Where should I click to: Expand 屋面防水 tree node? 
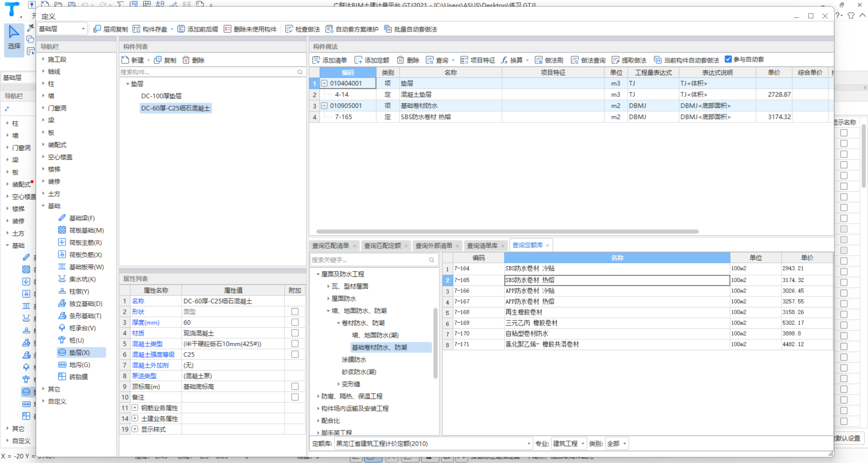click(x=328, y=298)
